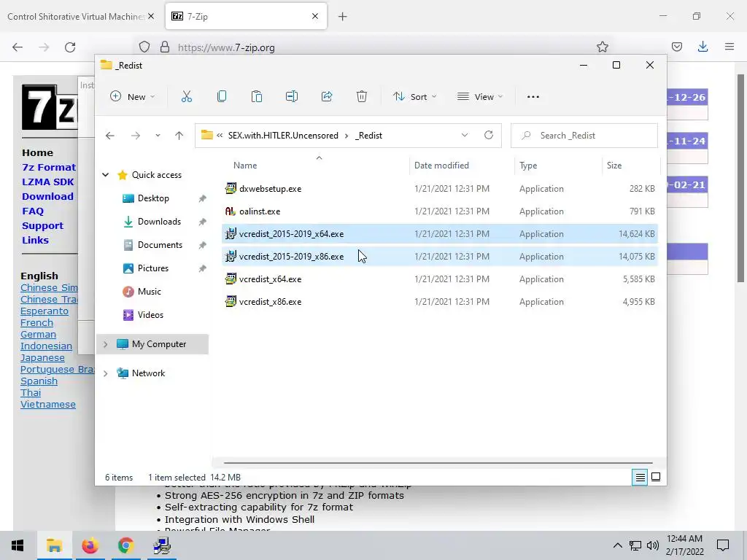The height and width of the screenshot is (560, 747).
Task: Open the View dropdown menu
Action: coord(480,97)
